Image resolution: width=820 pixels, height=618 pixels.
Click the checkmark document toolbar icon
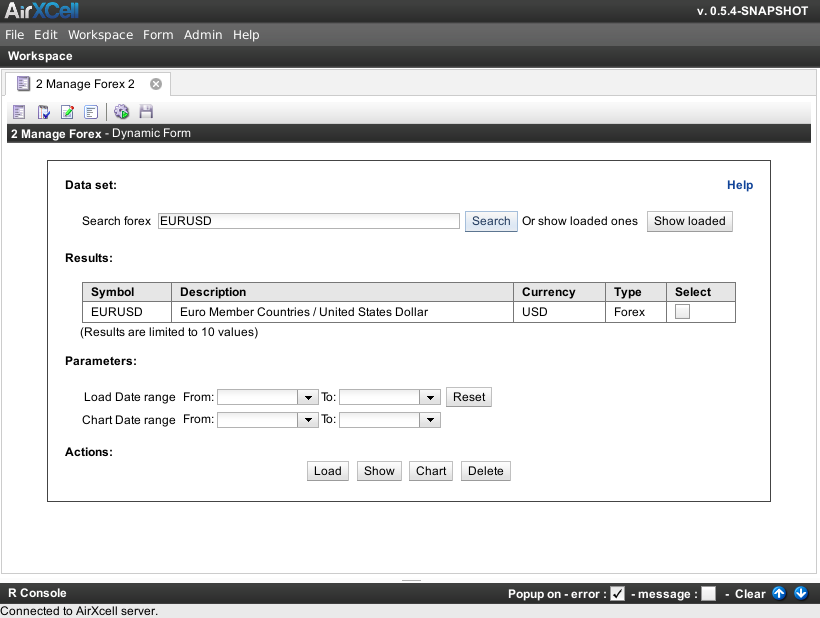44,112
